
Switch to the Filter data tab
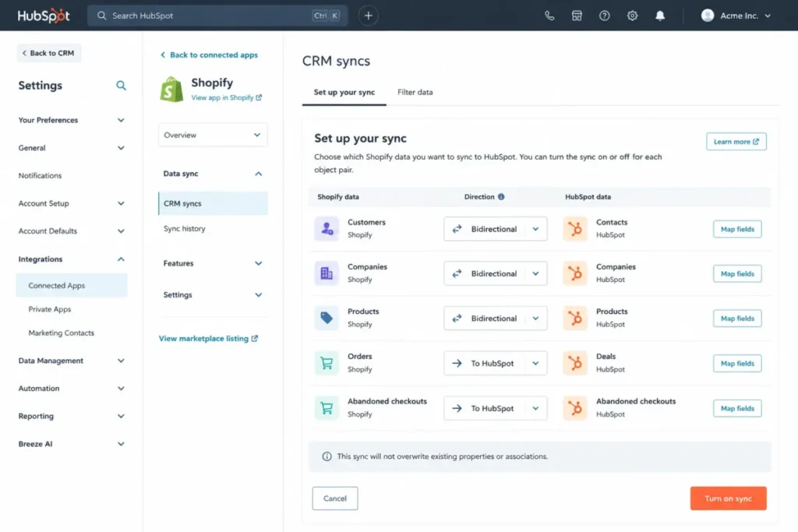[415, 93]
